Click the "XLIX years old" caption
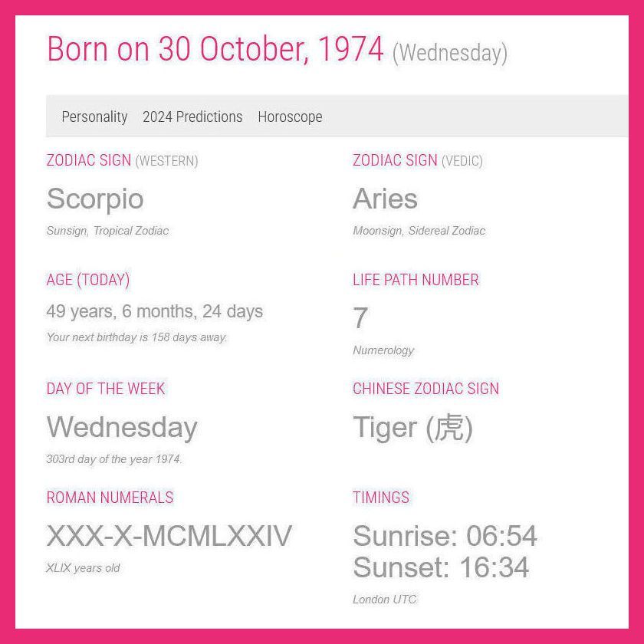644x644 pixels. click(x=83, y=568)
